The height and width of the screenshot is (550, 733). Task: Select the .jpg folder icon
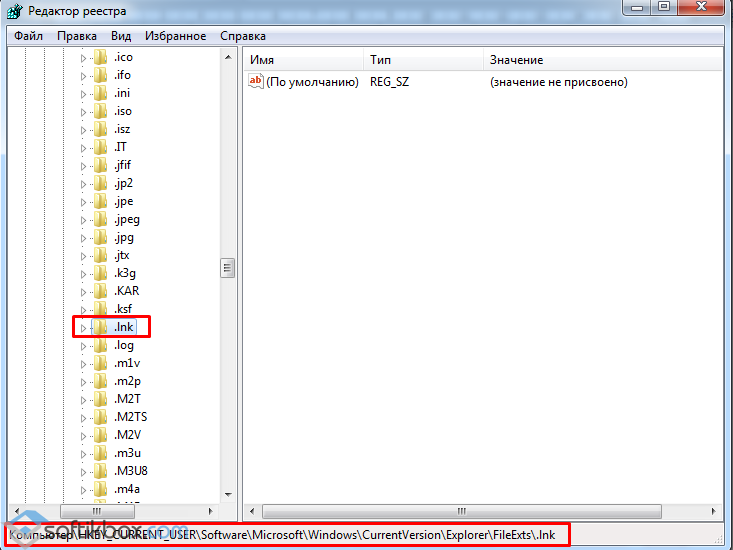coord(100,237)
